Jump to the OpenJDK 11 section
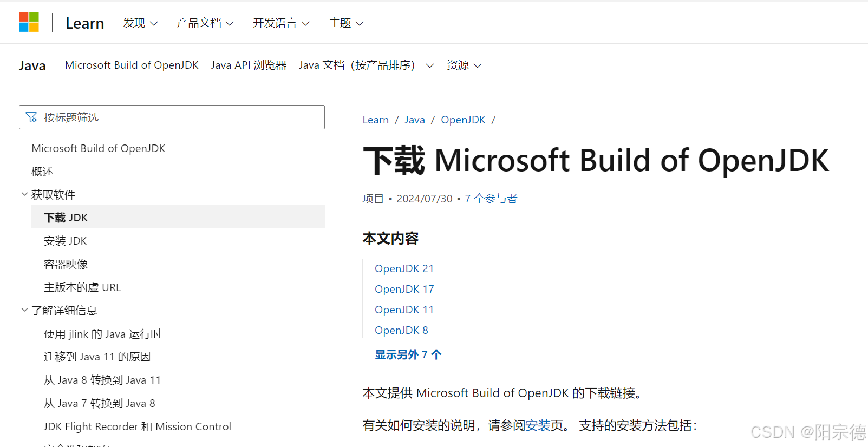 (x=404, y=310)
